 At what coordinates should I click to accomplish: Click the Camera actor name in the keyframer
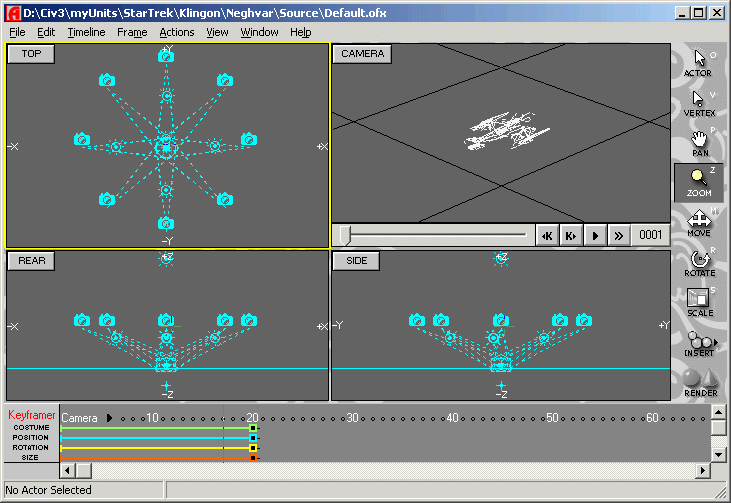(x=79, y=418)
